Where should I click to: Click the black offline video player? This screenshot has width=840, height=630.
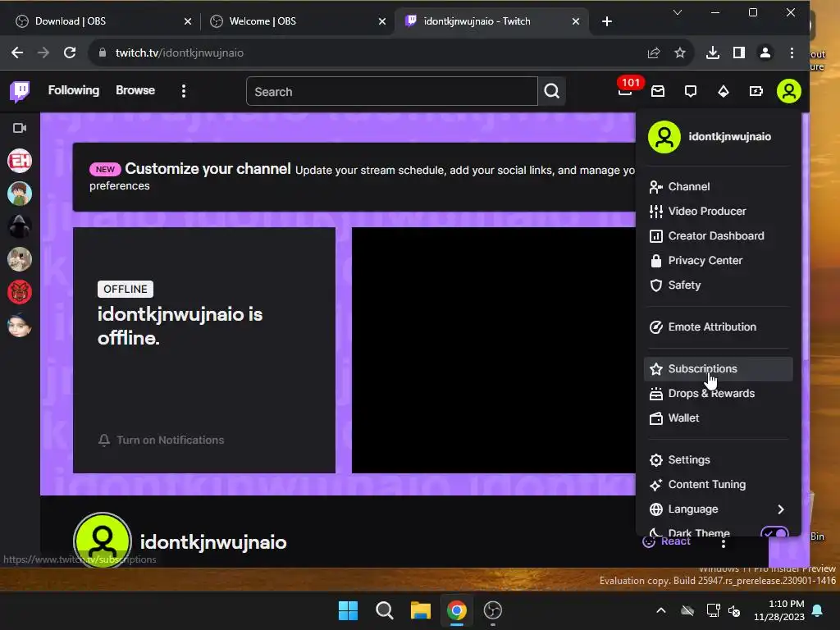(x=493, y=350)
